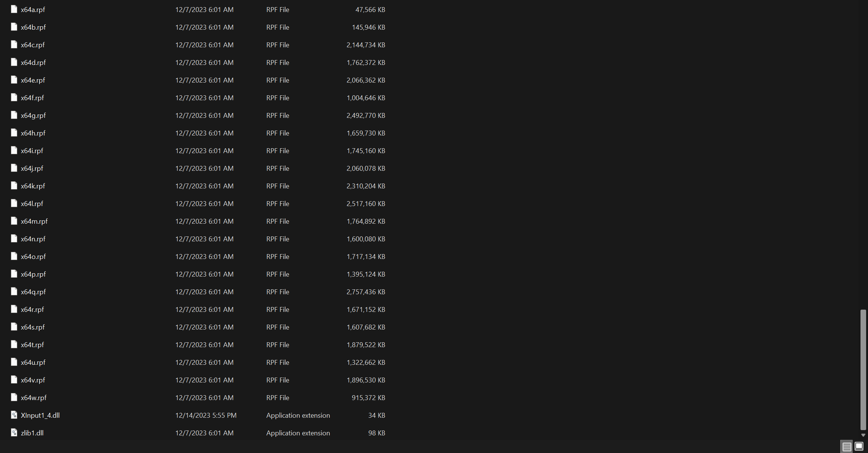Select the zlib1.dll file icon
The height and width of the screenshot is (453, 868).
tap(14, 433)
